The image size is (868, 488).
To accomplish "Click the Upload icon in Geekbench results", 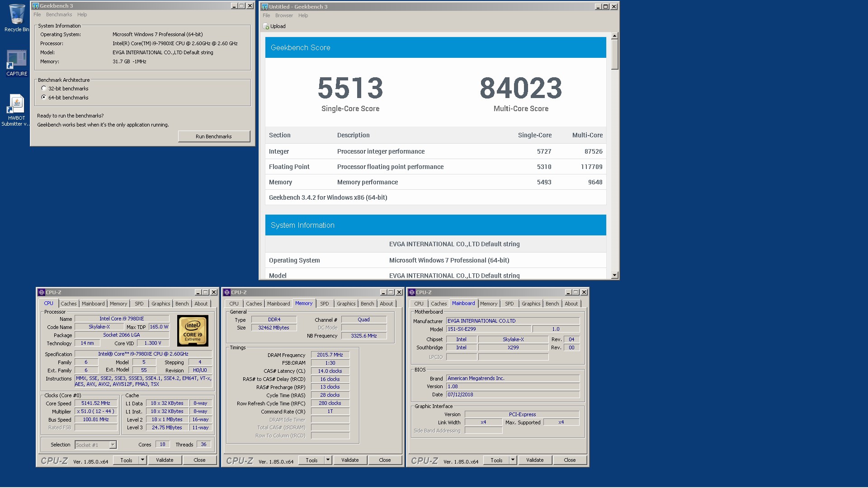I will [266, 26].
